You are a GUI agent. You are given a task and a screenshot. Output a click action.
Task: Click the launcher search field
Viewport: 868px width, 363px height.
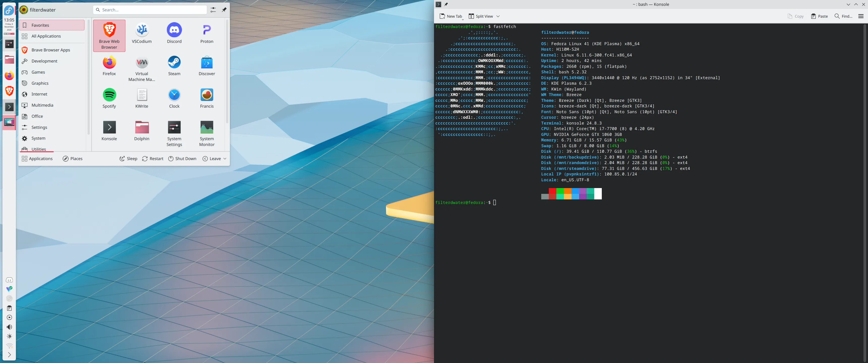tap(150, 9)
